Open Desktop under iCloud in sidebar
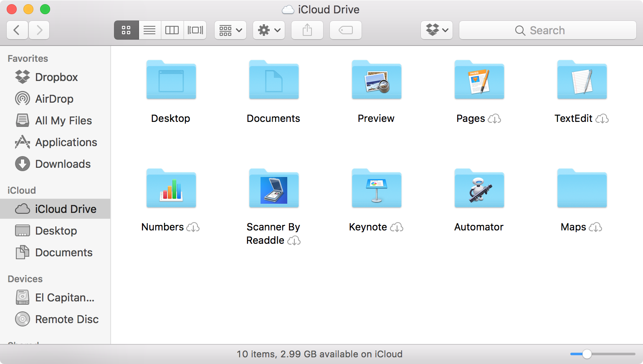Image resolution: width=643 pixels, height=364 pixels. click(x=55, y=231)
